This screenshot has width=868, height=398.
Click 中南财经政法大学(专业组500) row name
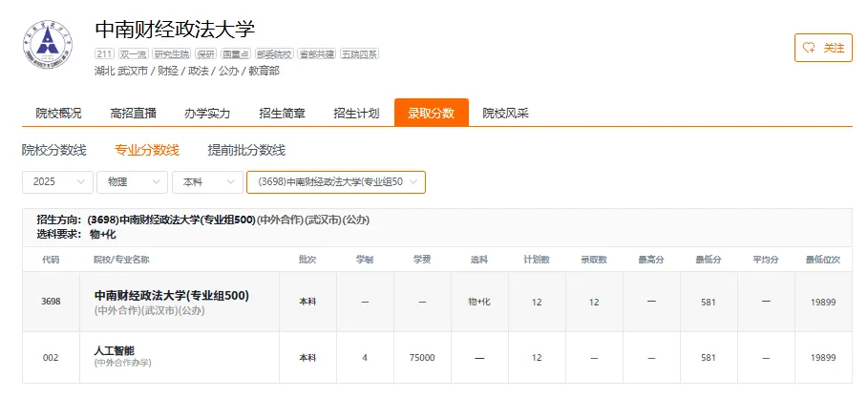172,296
